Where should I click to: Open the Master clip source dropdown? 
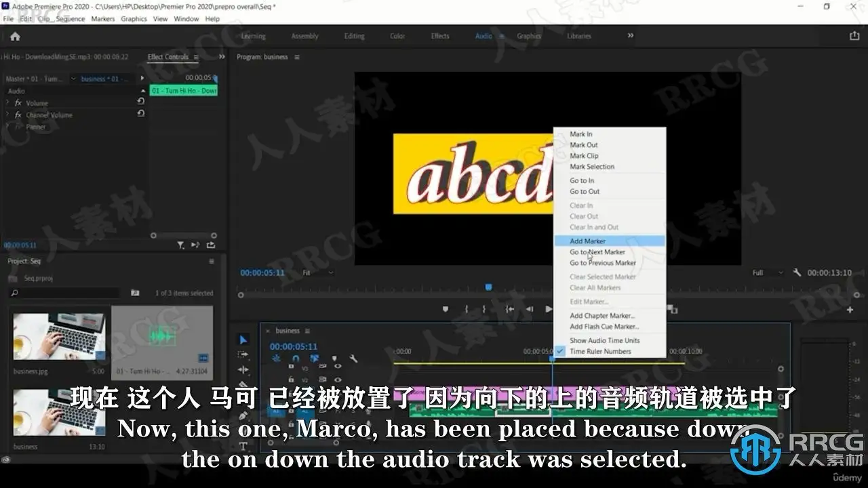click(x=73, y=79)
